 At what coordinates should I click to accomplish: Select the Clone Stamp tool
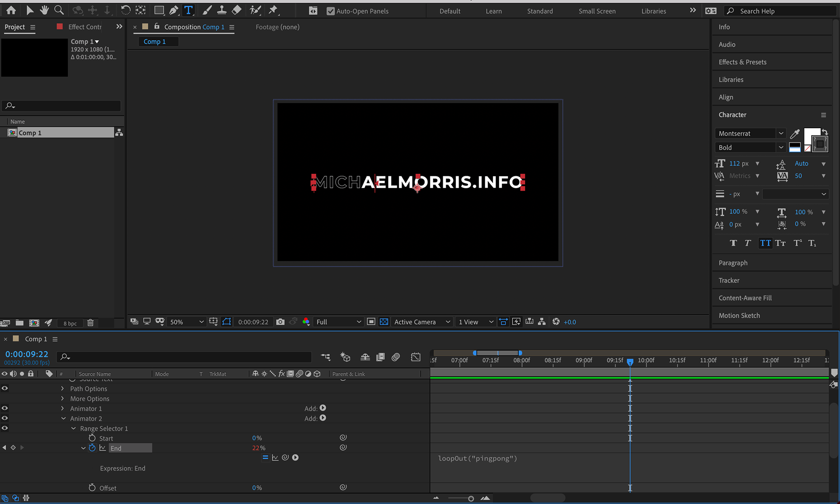222,10
